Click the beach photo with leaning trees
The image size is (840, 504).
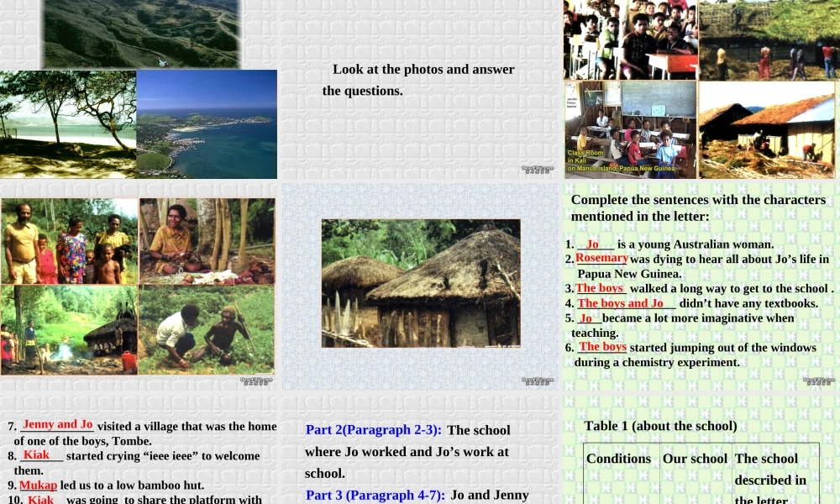click(68, 124)
